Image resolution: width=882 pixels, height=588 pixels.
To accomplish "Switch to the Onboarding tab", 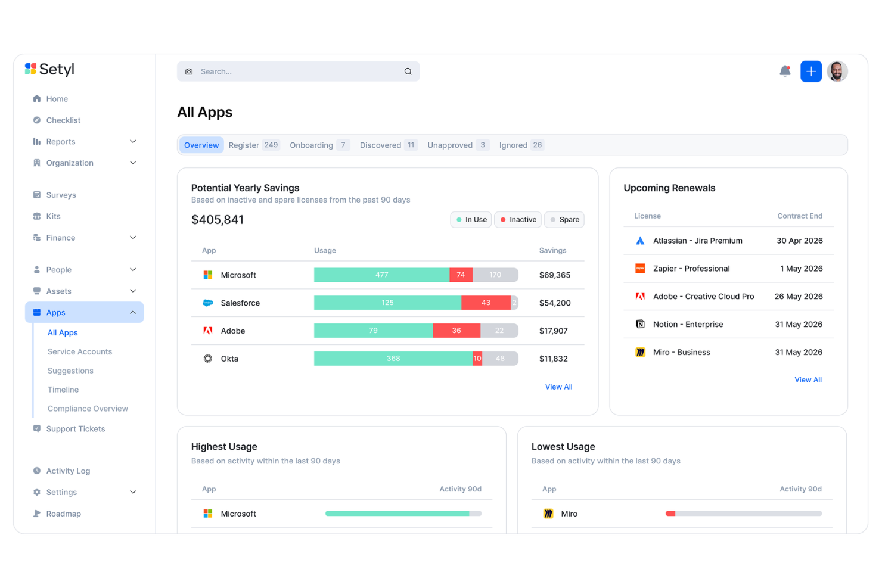I will (x=319, y=145).
